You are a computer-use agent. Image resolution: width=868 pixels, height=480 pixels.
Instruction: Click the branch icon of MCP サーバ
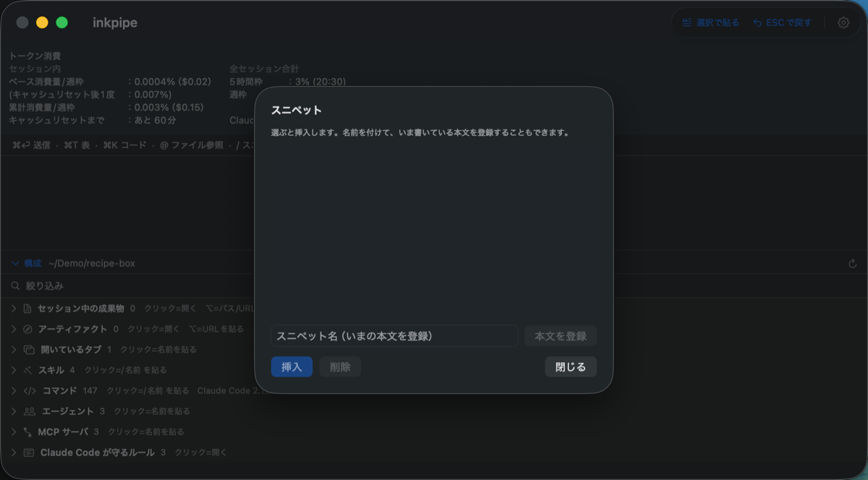(x=27, y=432)
